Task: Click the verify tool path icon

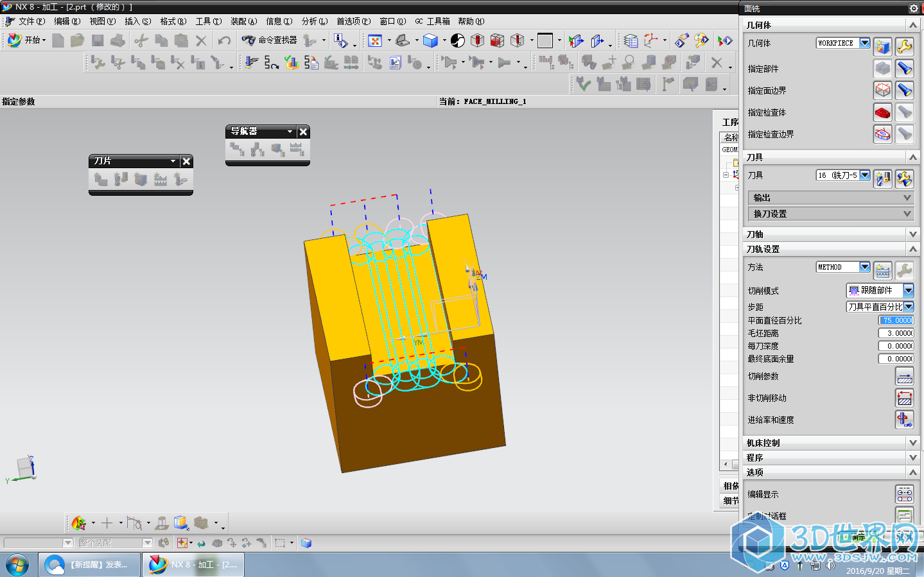Action: pyautogui.click(x=292, y=62)
